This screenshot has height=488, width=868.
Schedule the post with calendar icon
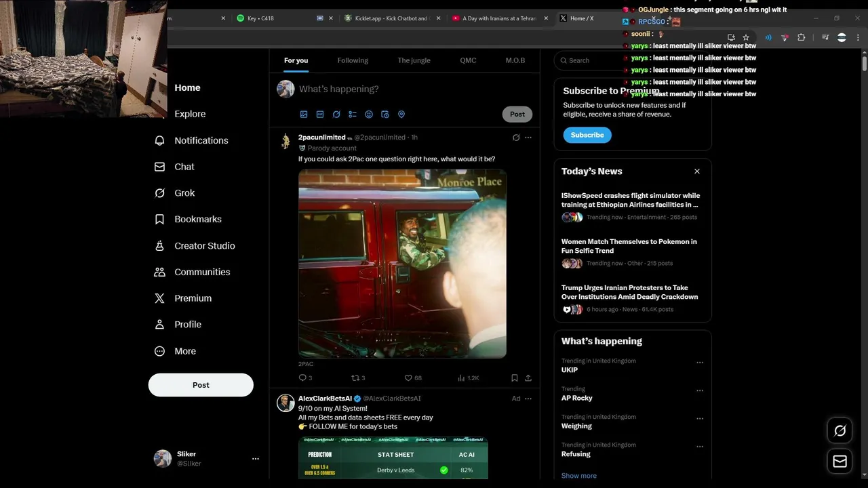click(385, 115)
